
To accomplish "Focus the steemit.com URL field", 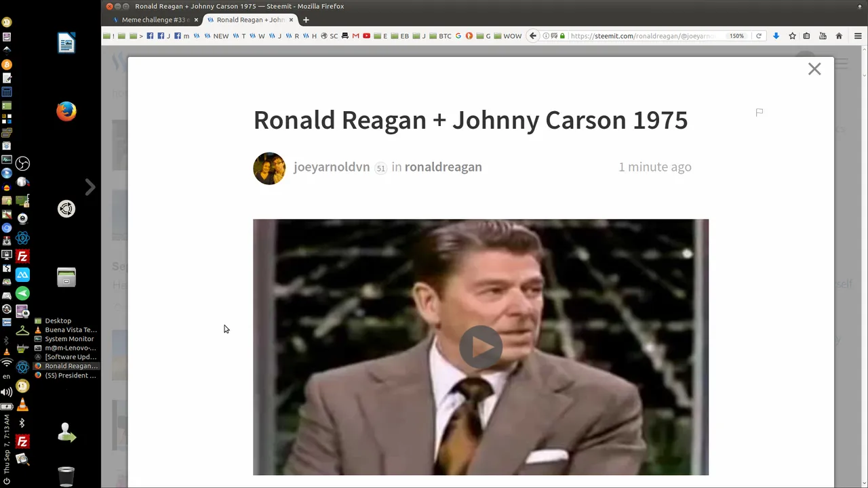I will pos(641,36).
